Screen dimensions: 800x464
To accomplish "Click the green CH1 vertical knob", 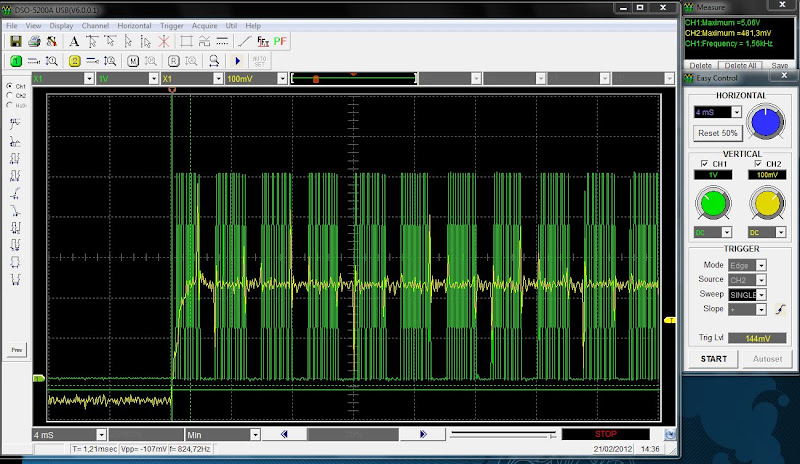I will point(713,204).
